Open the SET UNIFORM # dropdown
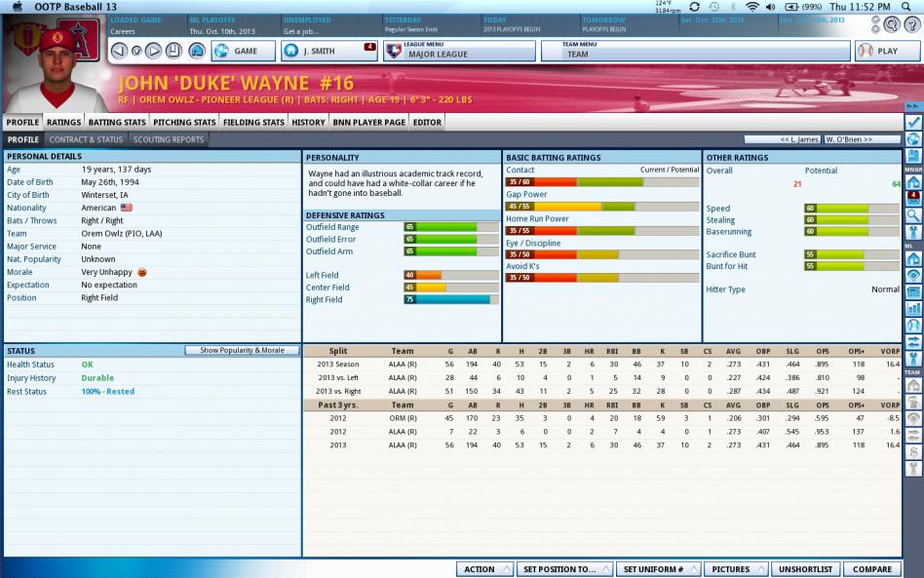Viewport: 924px width, 578px height. (658, 569)
